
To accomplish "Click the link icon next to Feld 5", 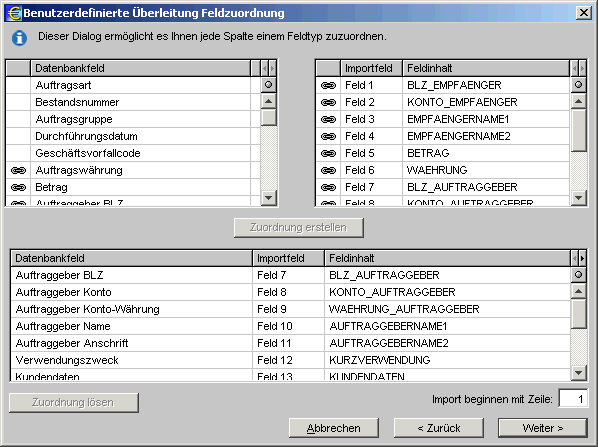I will [x=328, y=153].
